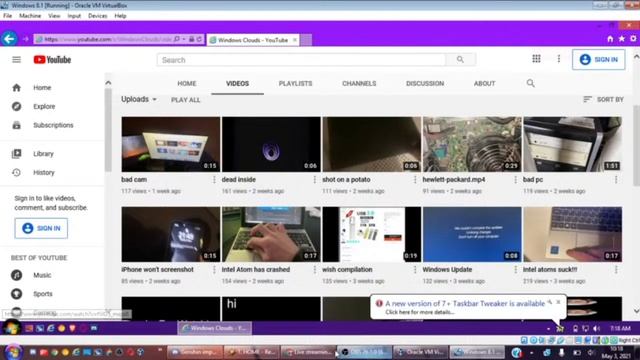The width and height of the screenshot is (640, 360).
Task: Click the channel search magnifier icon next to the ABOUT tab
Action: point(530,83)
